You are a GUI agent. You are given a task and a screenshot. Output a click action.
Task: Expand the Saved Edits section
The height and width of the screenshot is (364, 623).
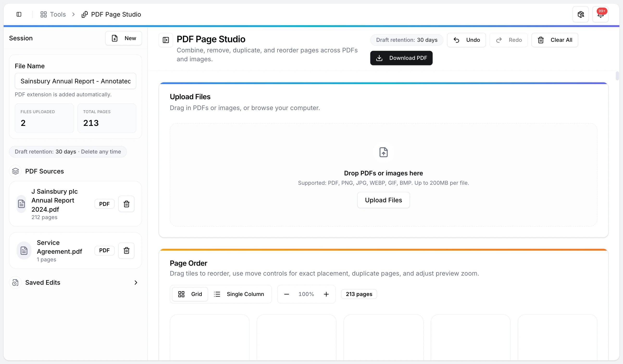(75, 283)
